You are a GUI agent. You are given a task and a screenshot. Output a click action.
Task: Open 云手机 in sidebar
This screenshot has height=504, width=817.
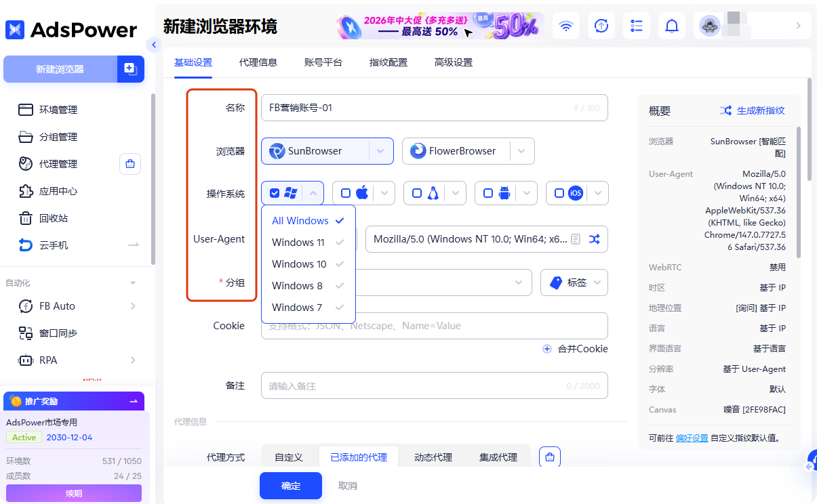54,245
